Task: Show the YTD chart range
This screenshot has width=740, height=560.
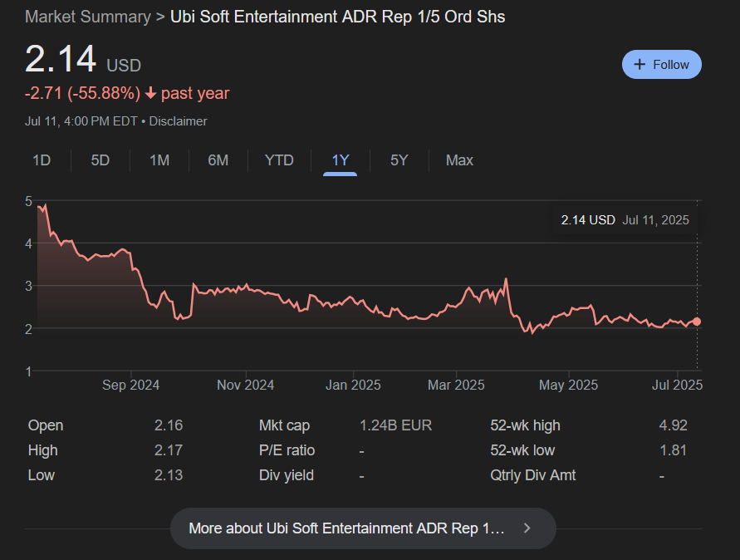Action: (x=279, y=160)
